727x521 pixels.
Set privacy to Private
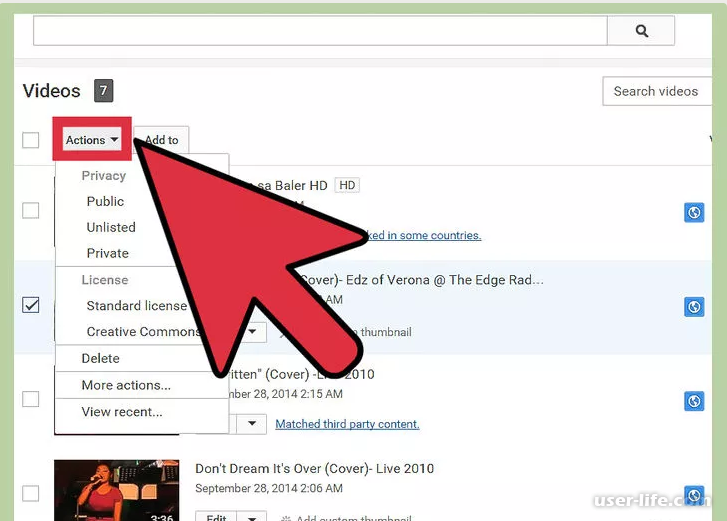pos(108,253)
